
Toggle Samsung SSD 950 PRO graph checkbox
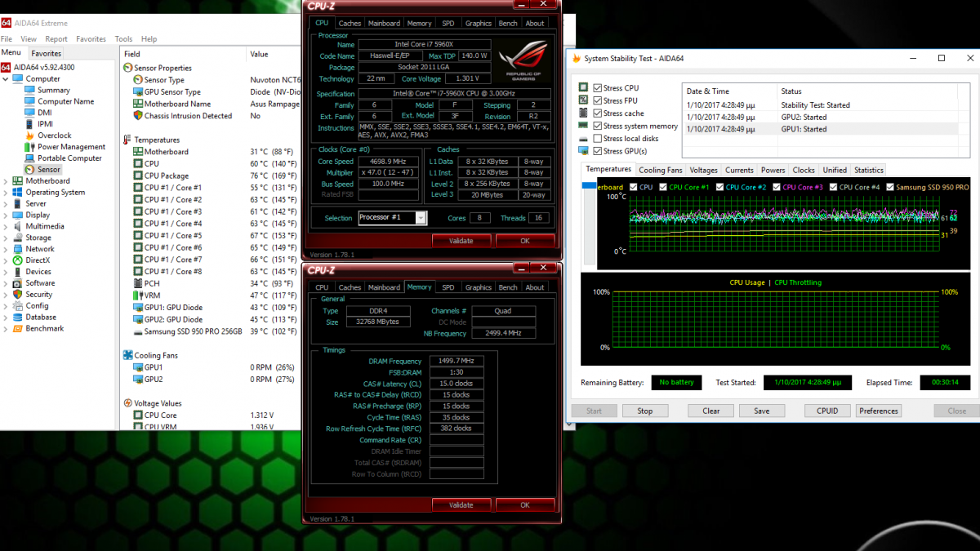point(890,187)
